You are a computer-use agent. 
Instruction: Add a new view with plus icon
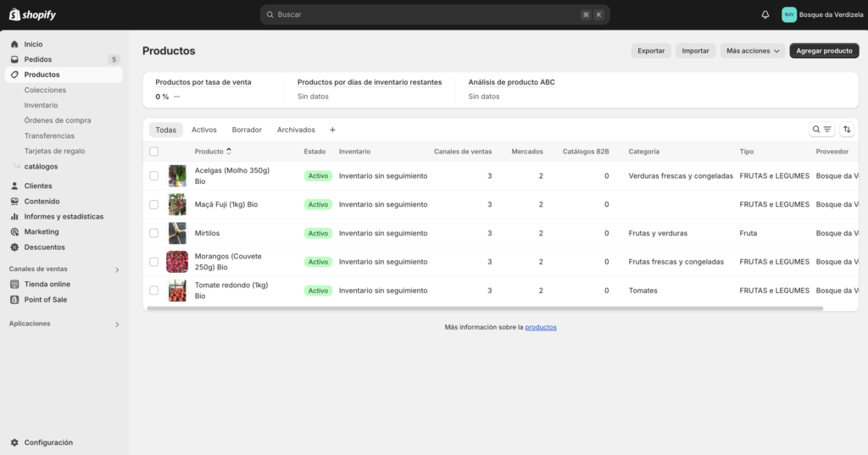(332, 130)
